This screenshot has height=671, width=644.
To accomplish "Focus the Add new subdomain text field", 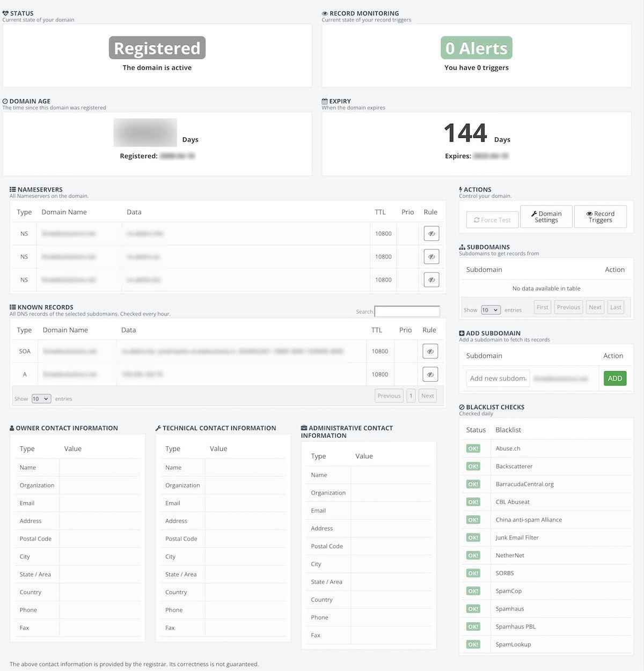I will 497,378.
